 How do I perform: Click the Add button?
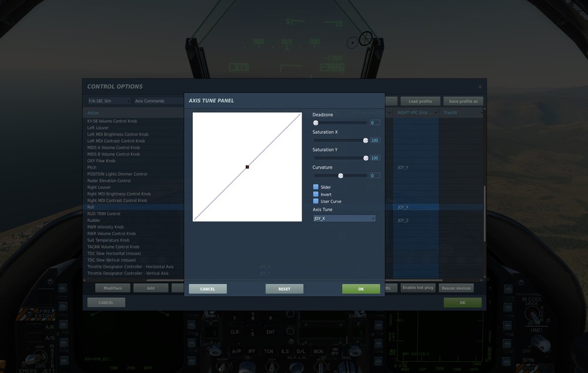[151, 288]
